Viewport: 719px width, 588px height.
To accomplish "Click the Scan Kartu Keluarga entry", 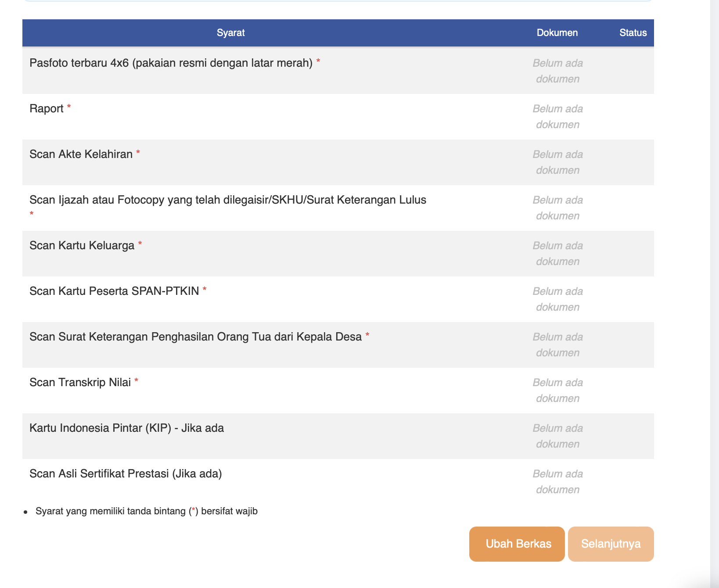I will [x=83, y=245].
